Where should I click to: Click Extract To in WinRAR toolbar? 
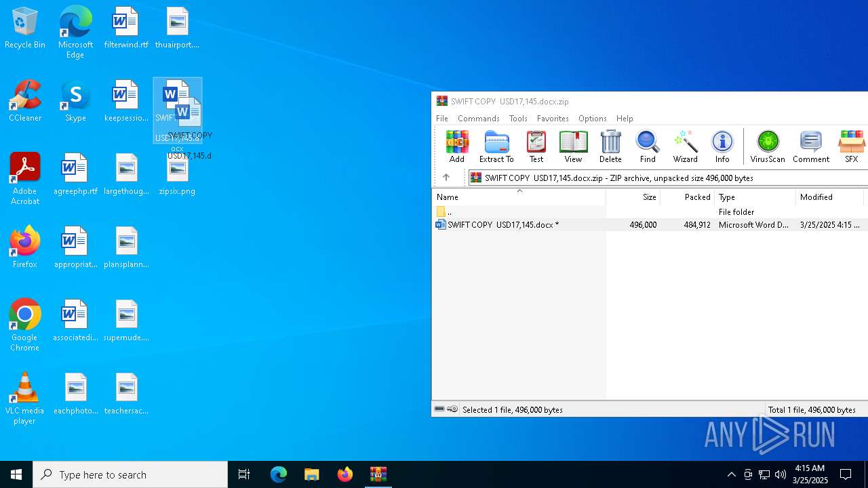(x=496, y=147)
